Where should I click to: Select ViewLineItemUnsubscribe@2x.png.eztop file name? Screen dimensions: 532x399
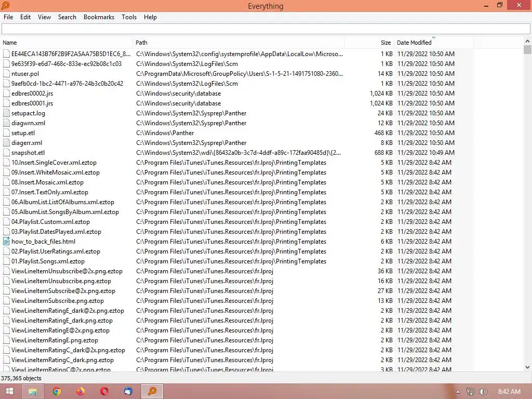point(67,271)
